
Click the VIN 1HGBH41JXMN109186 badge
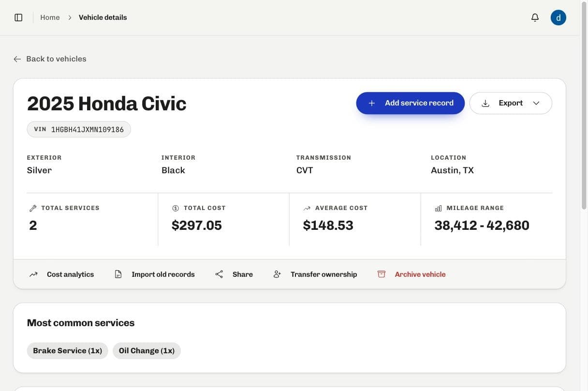click(79, 129)
